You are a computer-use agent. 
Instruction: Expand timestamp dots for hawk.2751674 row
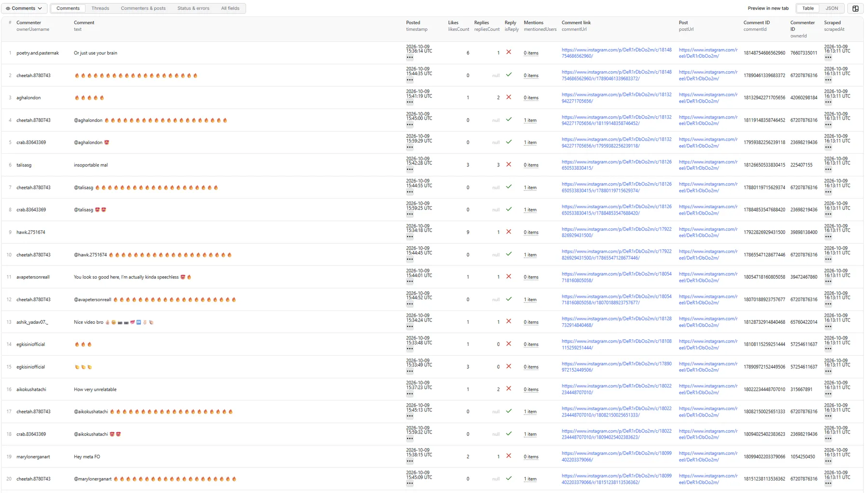[x=410, y=237]
